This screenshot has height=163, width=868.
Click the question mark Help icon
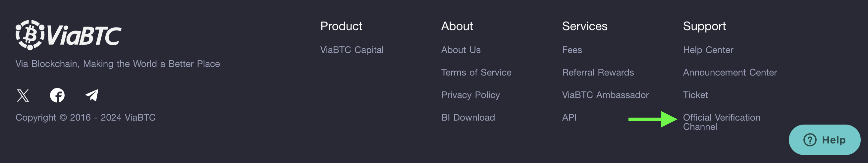click(x=810, y=140)
